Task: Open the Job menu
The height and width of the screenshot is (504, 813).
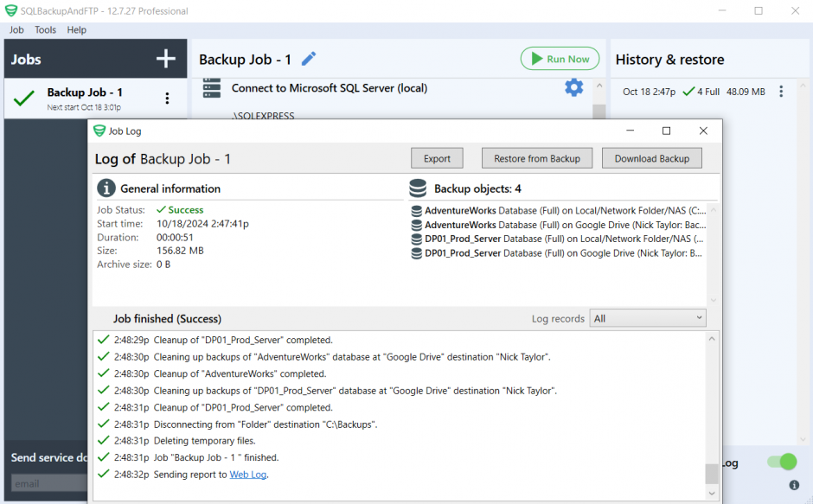Action: point(16,30)
